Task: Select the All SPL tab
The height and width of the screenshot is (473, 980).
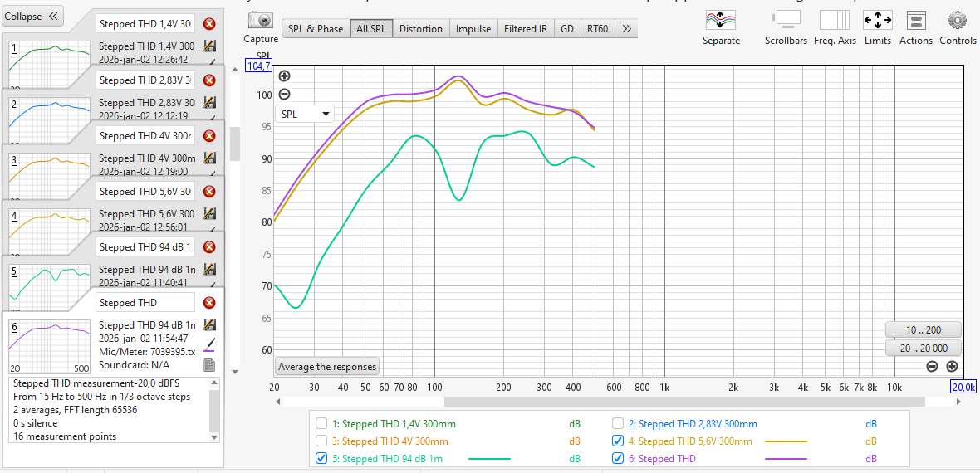Action: 371,29
